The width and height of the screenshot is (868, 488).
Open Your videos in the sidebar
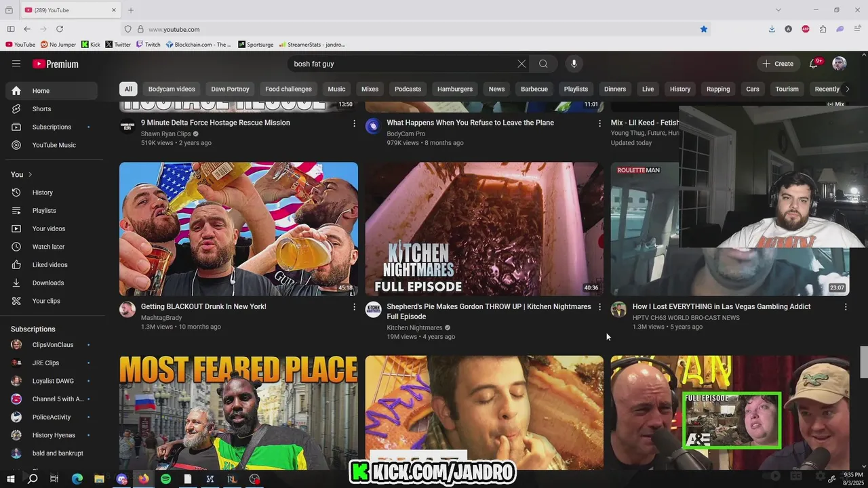(x=52, y=228)
